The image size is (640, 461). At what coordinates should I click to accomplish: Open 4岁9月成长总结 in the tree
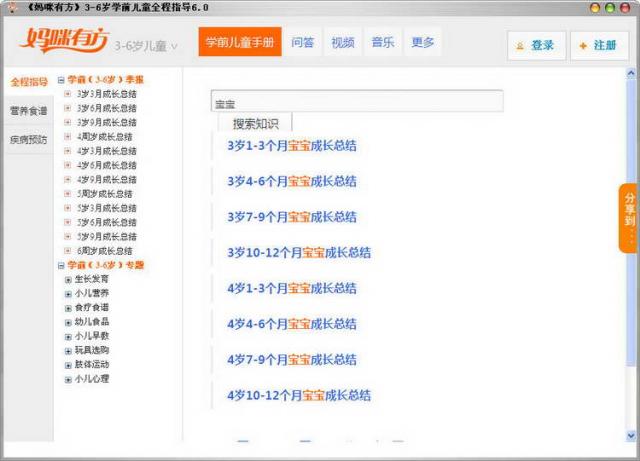click(x=107, y=180)
